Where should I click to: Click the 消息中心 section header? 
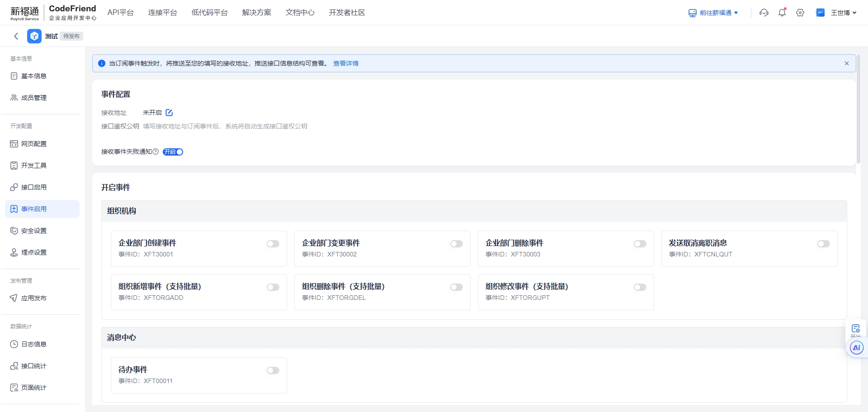pos(474,337)
